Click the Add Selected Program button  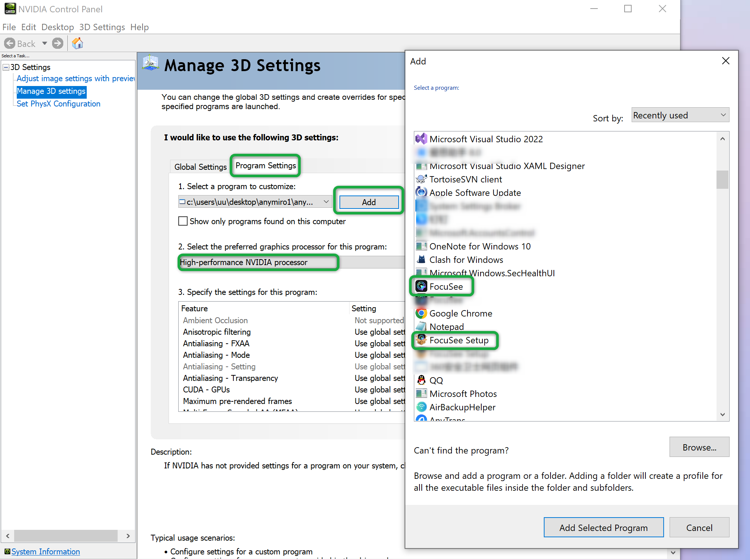pos(603,528)
